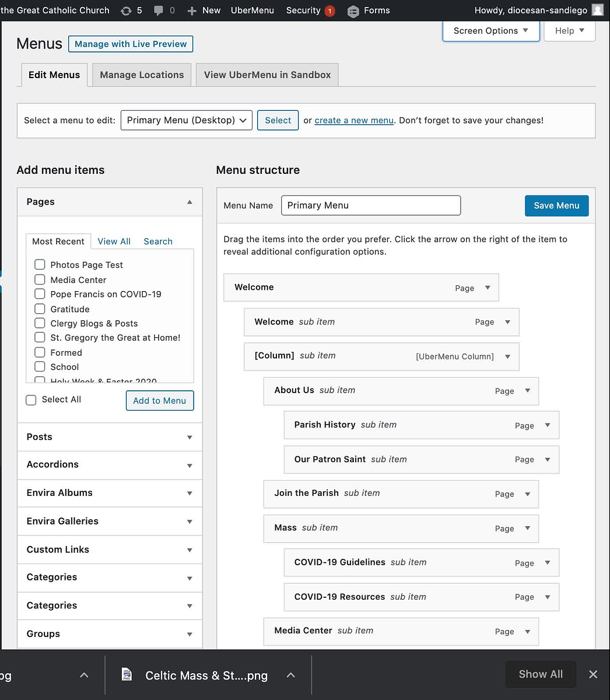Close the downloads bar with X

click(593, 674)
